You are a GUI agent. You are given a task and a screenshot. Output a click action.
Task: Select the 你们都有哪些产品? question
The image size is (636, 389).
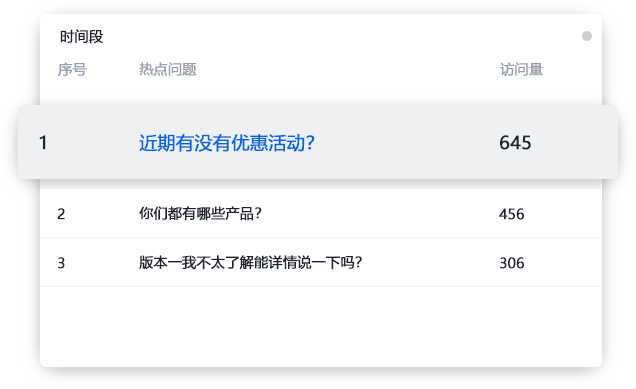coord(200,213)
